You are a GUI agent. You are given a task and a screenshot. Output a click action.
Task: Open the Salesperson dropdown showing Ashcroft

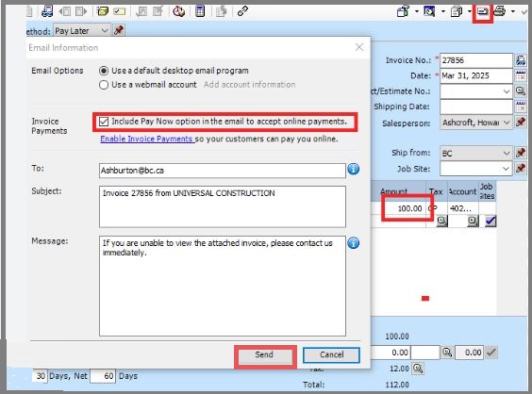point(507,123)
